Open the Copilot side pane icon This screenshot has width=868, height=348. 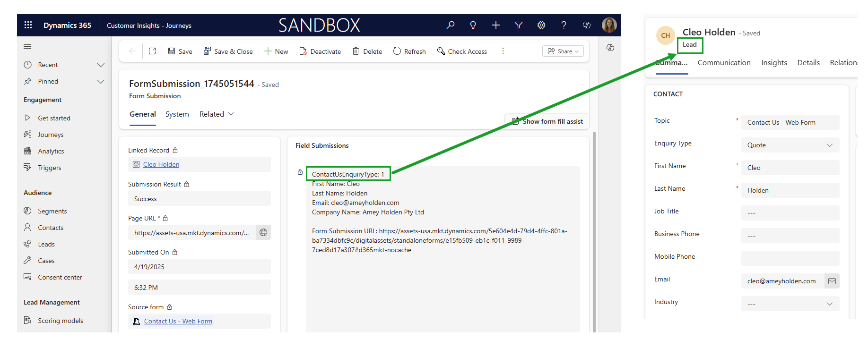(610, 48)
